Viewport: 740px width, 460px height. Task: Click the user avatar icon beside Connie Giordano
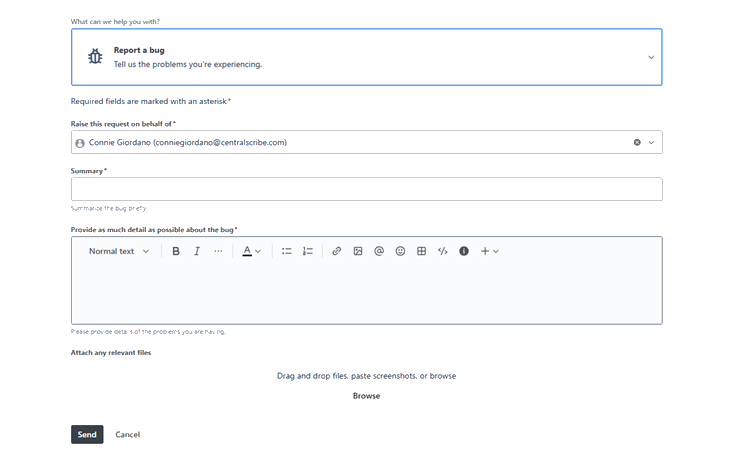[80, 143]
